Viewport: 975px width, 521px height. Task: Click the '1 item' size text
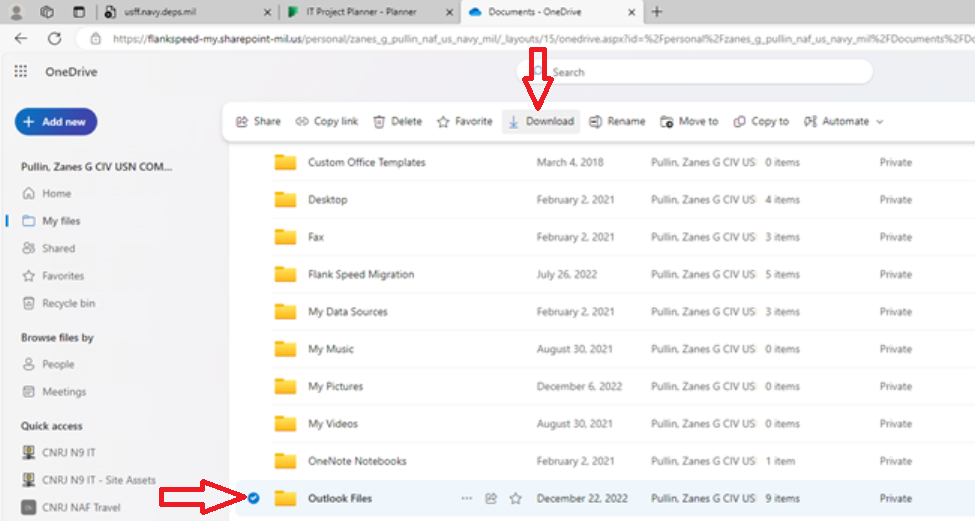tap(780, 461)
